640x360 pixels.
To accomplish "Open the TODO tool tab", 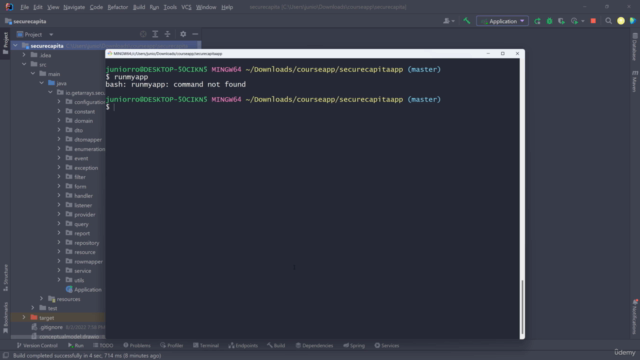I will click(x=103, y=345).
